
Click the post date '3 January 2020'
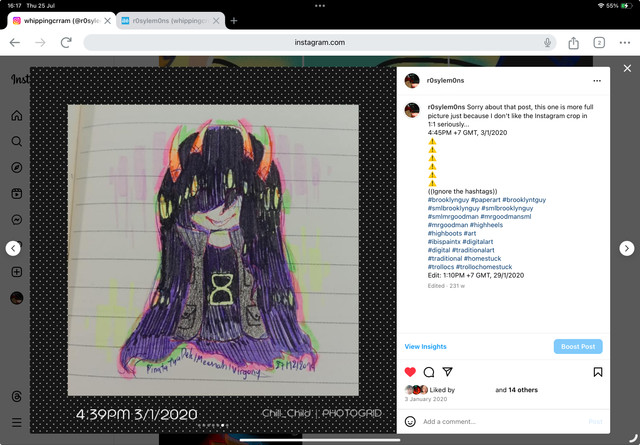426,399
